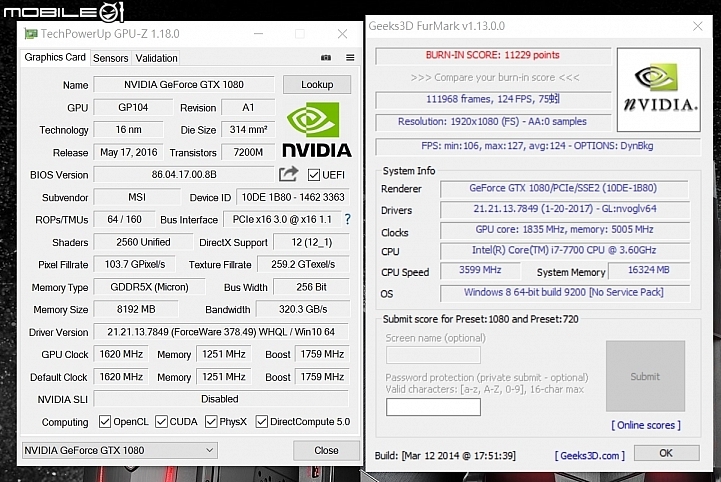Viewport: 721px width, 482px height.
Task: Switch to the Validation tab
Action: [156, 58]
